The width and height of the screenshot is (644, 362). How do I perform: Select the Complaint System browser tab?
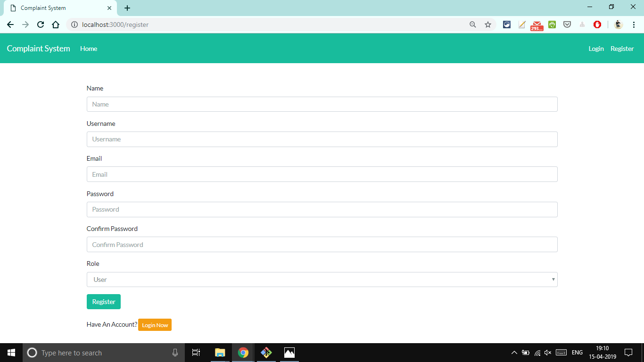(x=60, y=8)
